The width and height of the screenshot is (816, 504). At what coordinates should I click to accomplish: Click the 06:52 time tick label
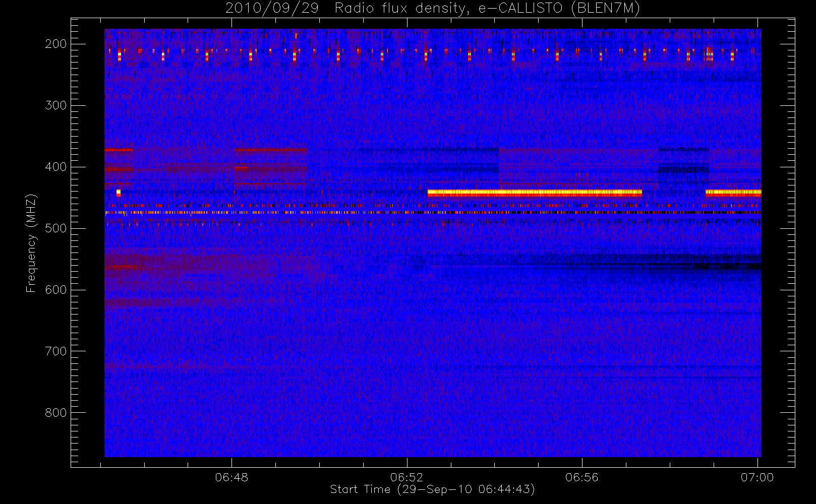pos(406,477)
